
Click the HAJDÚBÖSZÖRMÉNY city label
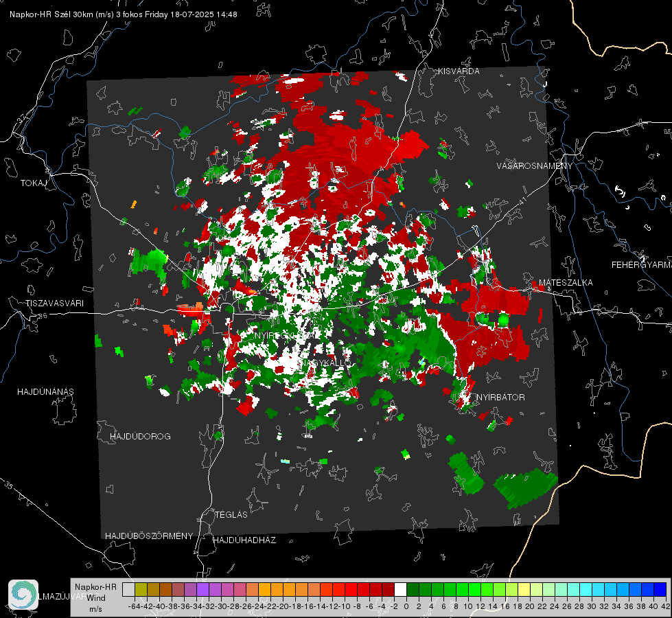click(x=149, y=536)
